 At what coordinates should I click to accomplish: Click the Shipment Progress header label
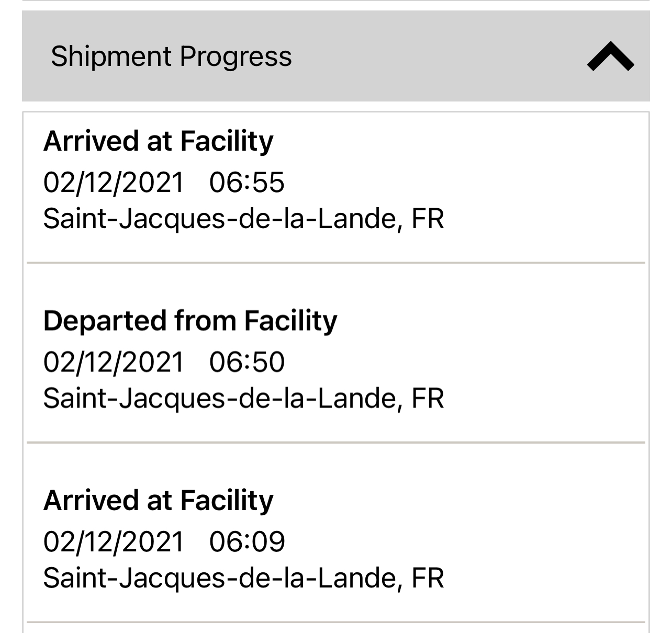click(171, 56)
